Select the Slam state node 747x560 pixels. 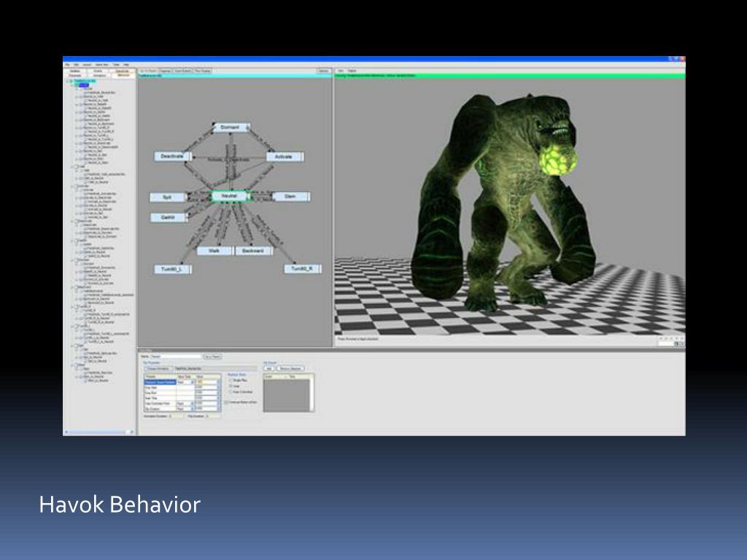point(290,197)
